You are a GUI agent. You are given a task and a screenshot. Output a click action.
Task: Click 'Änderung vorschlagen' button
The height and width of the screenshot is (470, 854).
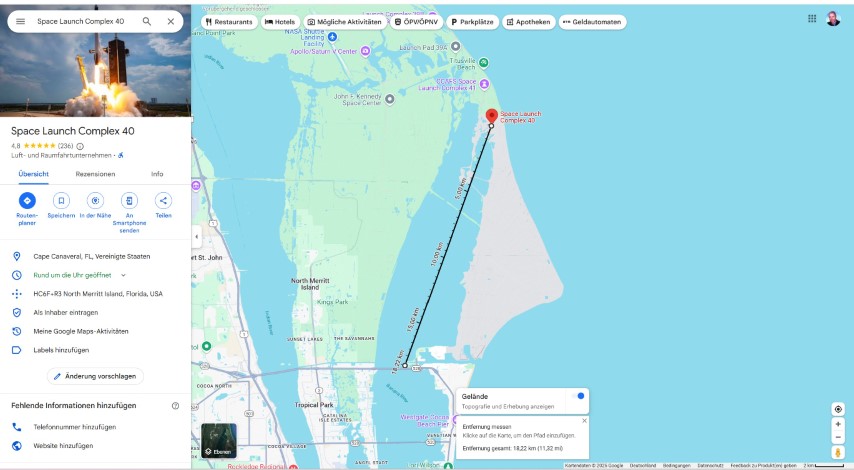coord(95,376)
